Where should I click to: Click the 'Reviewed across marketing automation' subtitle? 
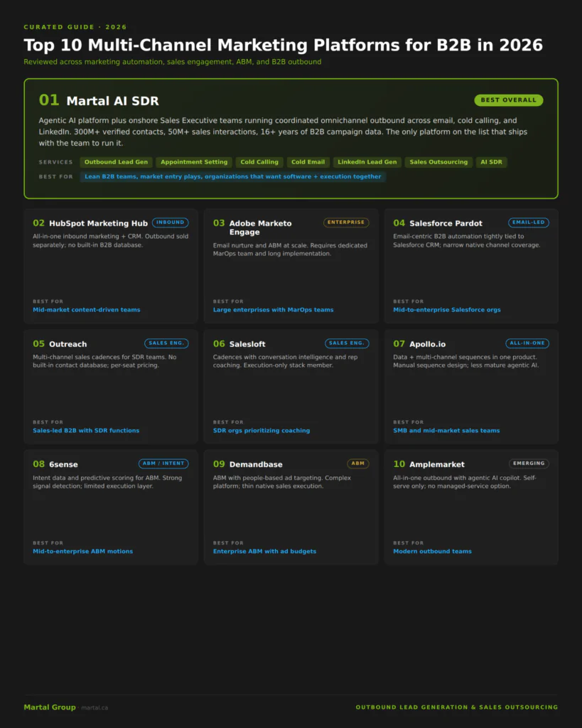[172, 62]
